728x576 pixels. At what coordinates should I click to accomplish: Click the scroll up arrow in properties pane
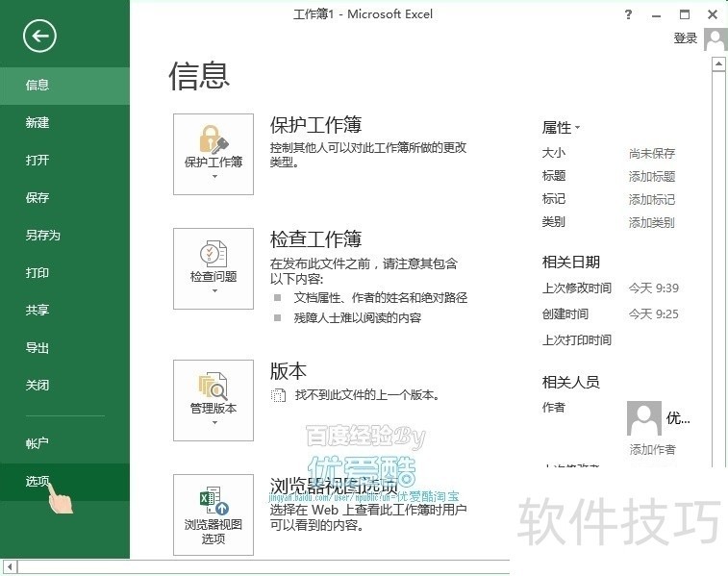pyautogui.click(x=718, y=64)
